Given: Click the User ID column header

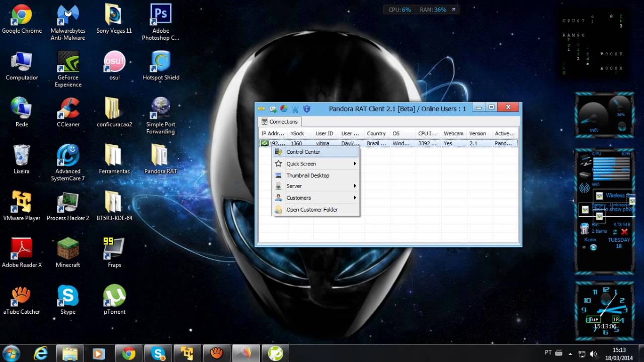Looking at the screenshot, I should tap(326, 134).
